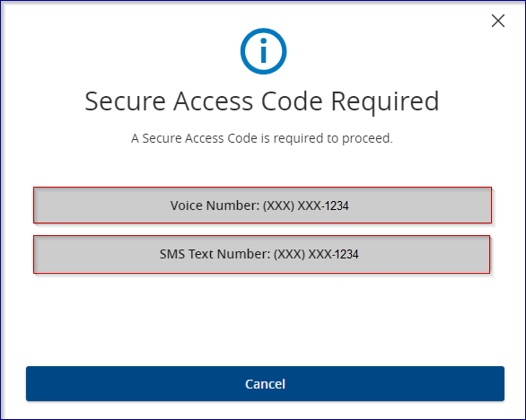Click the 'required to proceed' message text
This screenshot has width=526, height=420.
pyautogui.click(x=262, y=138)
